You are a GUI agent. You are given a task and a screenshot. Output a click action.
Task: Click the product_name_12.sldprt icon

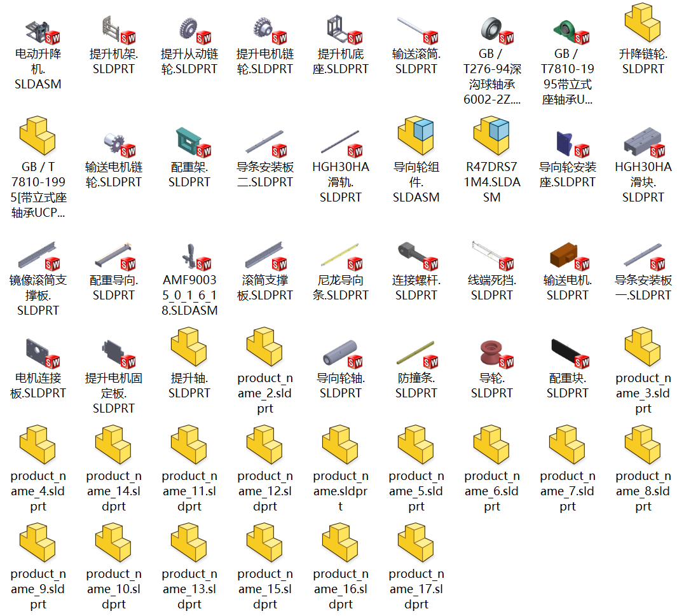(x=264, y=445)
